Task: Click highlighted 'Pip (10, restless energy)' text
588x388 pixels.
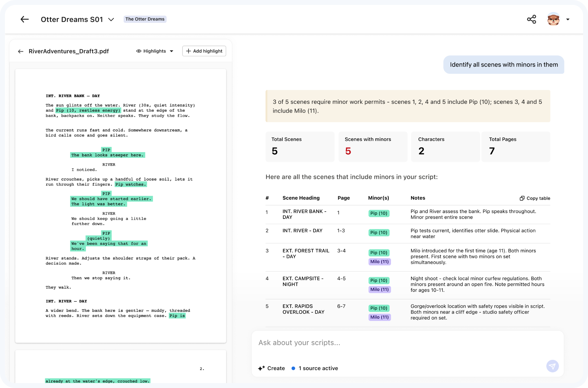Action: (88, 111)
